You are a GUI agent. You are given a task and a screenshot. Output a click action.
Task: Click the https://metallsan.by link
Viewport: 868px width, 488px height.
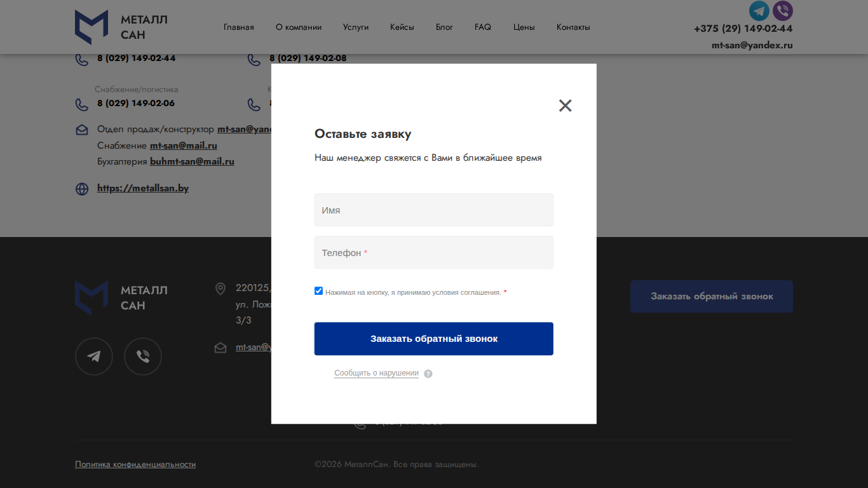143,188
